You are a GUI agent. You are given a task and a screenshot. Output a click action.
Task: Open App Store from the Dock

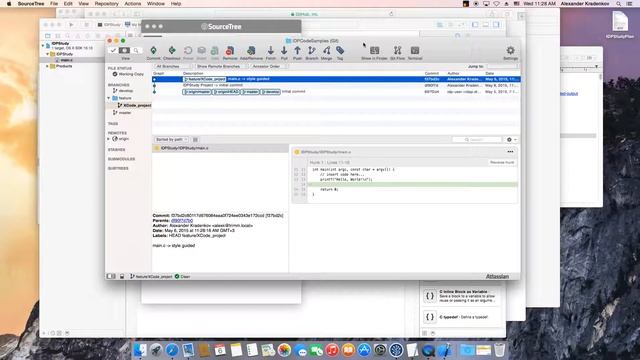coord(364,350)
